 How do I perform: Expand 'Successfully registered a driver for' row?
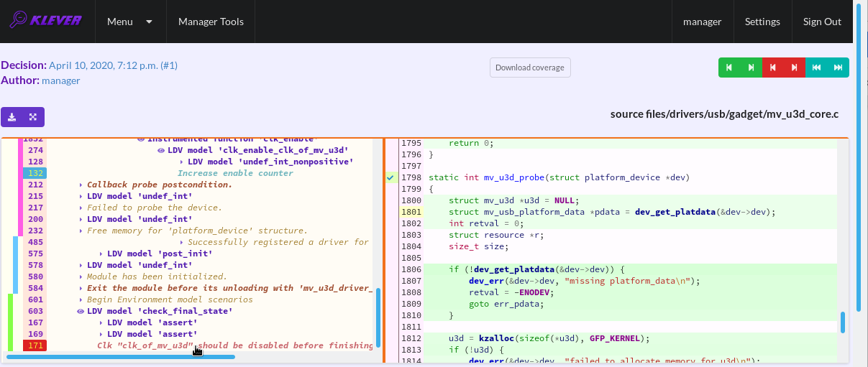[181, 242]
